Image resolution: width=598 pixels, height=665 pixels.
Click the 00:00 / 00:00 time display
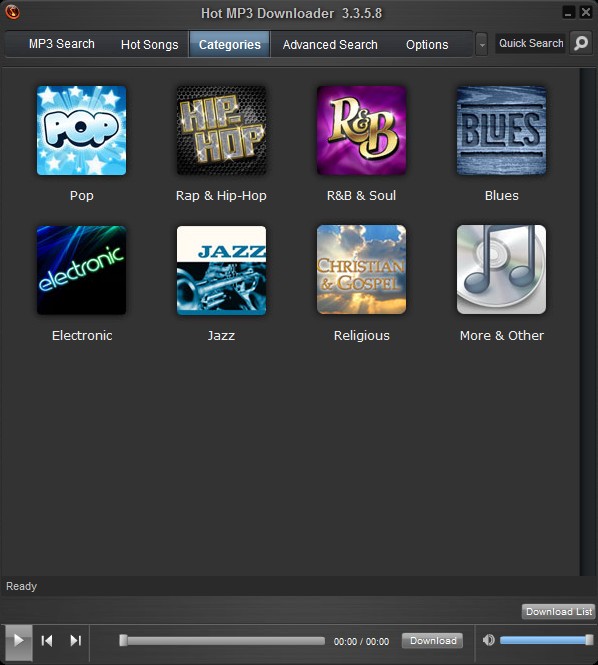[361, 641]
